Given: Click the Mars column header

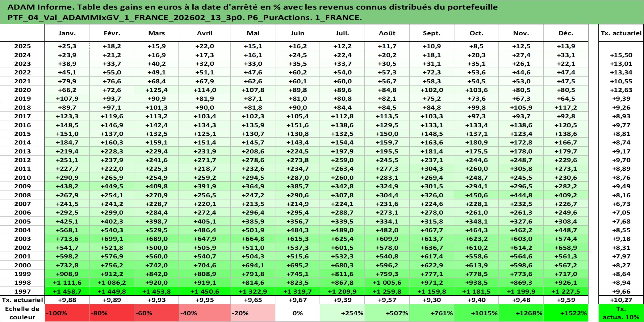Looking at the screenshot, I should [x=157, y=33].
